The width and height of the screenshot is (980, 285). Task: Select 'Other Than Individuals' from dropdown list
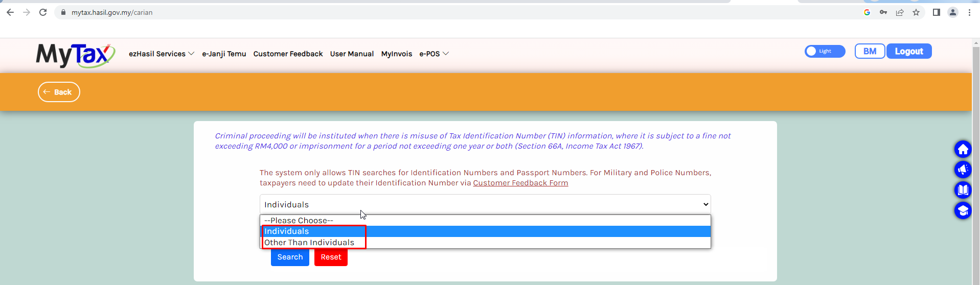tap(309, 243)
